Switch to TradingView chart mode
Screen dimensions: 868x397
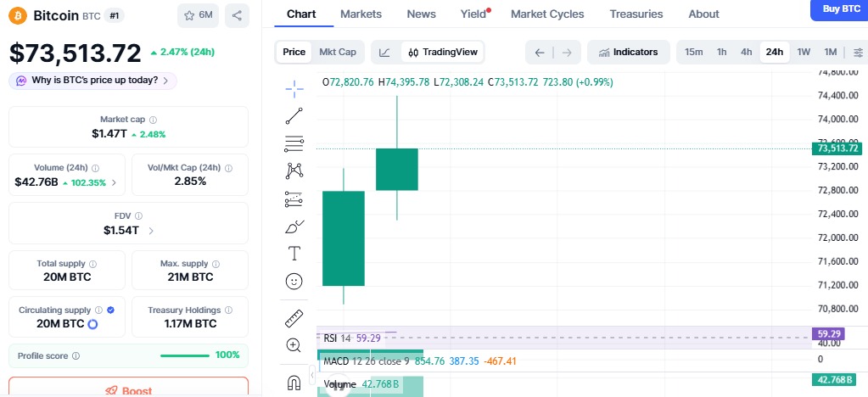[443, 52]
